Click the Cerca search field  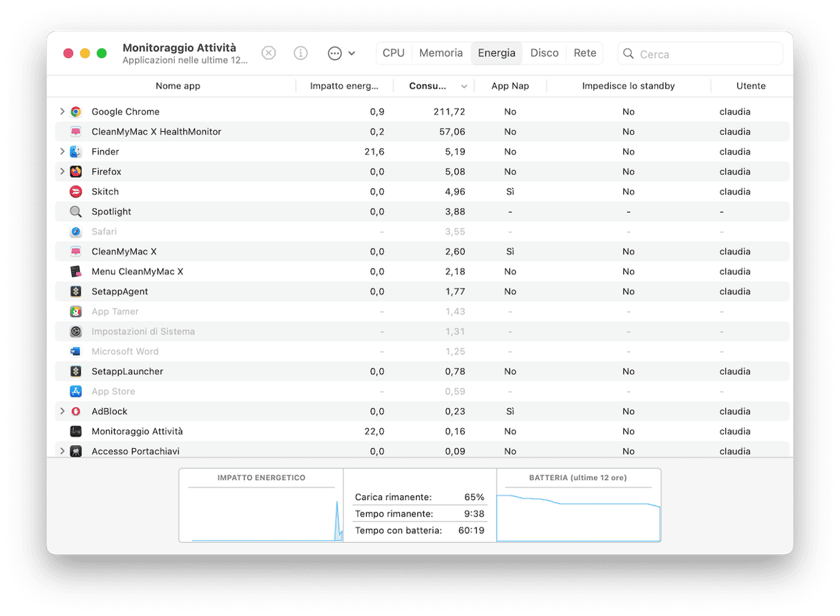point(700,54)
